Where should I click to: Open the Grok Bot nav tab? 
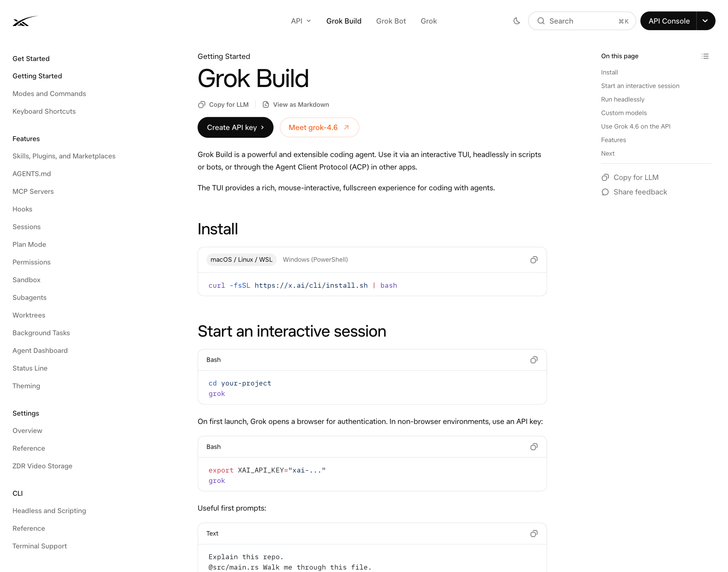[391, 21]
